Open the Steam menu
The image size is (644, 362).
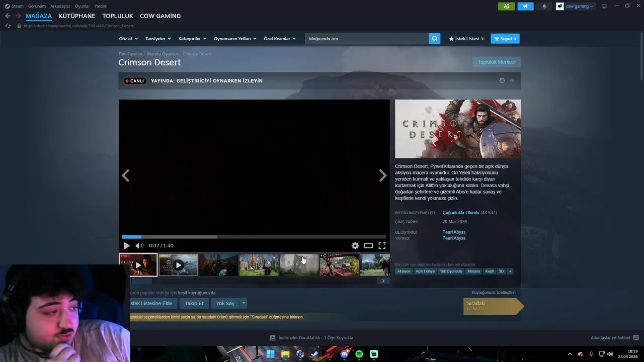point(14,6)
